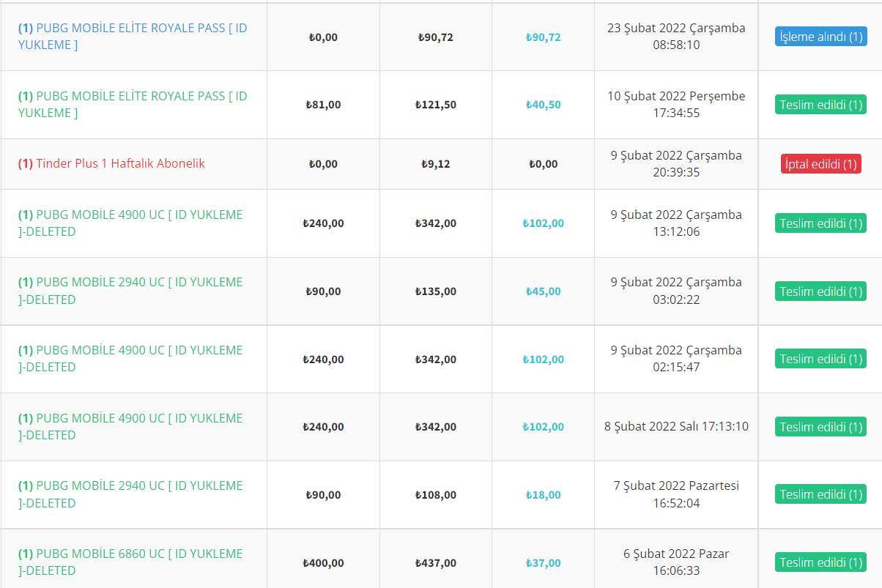This screenshot has width=882, height=588.
Task: Click the ₺81,00 cost value
Action: pyautogui.click(x=323, y=105)
